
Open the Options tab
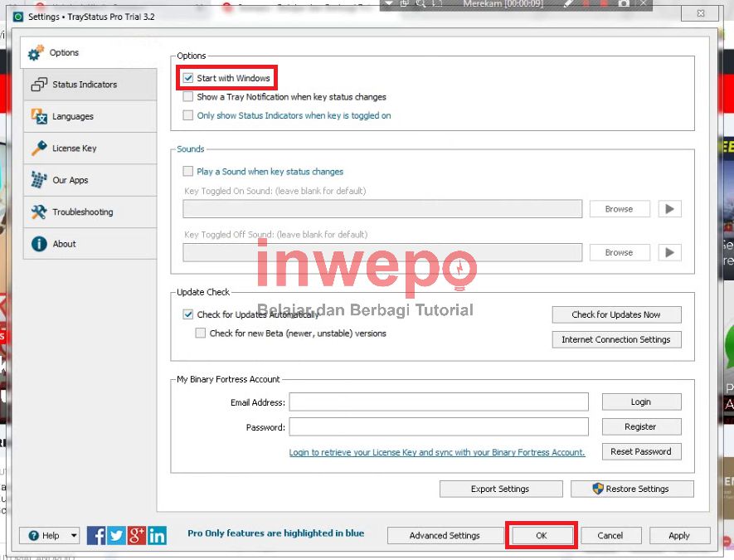point(89,52)
